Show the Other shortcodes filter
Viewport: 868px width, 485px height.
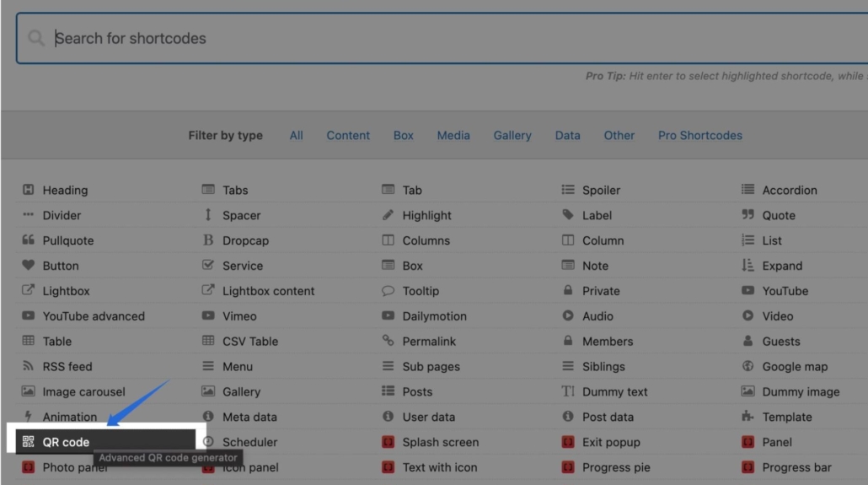619,135
